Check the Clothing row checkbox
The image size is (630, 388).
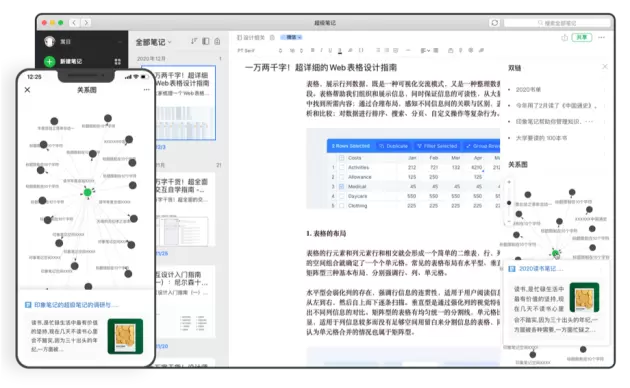(342, 206)
